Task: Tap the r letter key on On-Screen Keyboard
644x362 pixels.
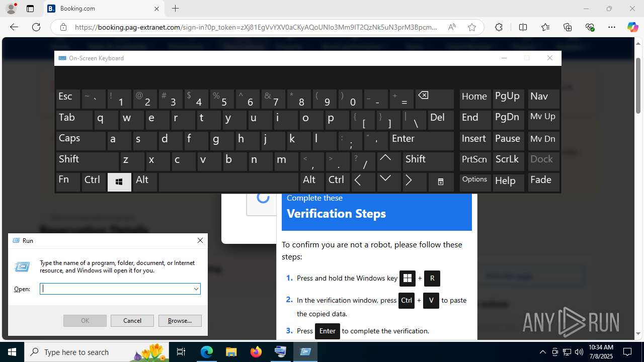Action: 183,120
